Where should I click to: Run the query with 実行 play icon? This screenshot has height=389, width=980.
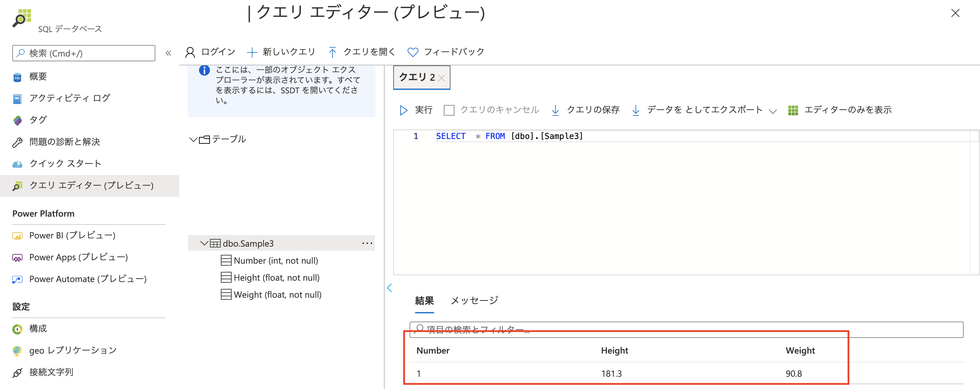pos(404,110)
